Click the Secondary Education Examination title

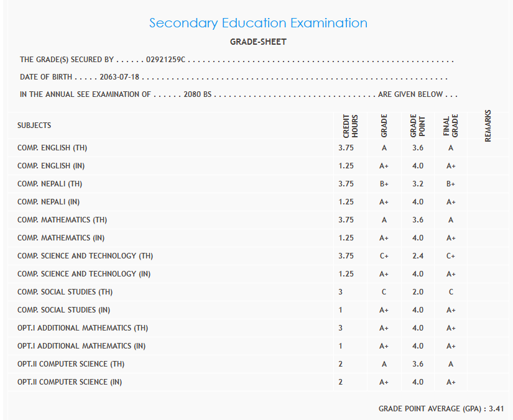coord(258,23)
